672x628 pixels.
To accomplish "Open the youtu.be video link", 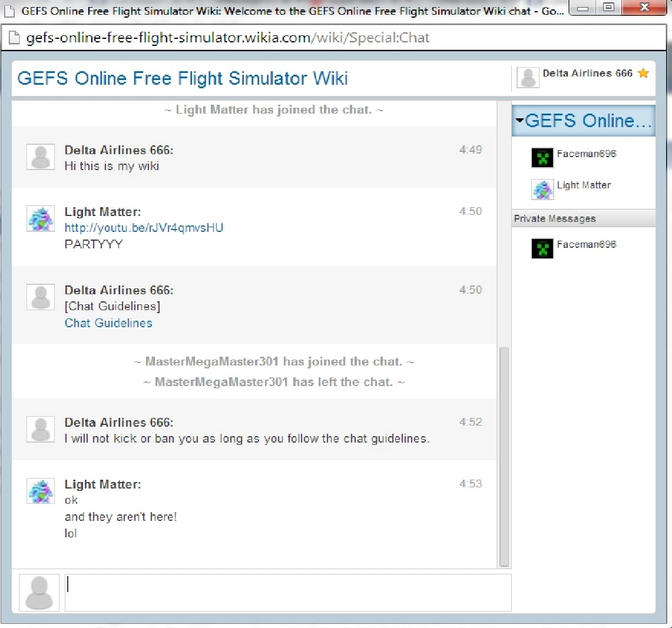I will point(144,228).
